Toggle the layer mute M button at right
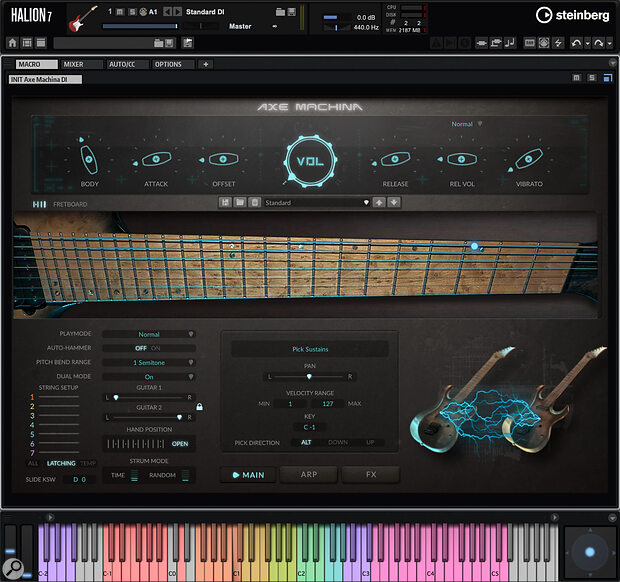 click(577, 77)
